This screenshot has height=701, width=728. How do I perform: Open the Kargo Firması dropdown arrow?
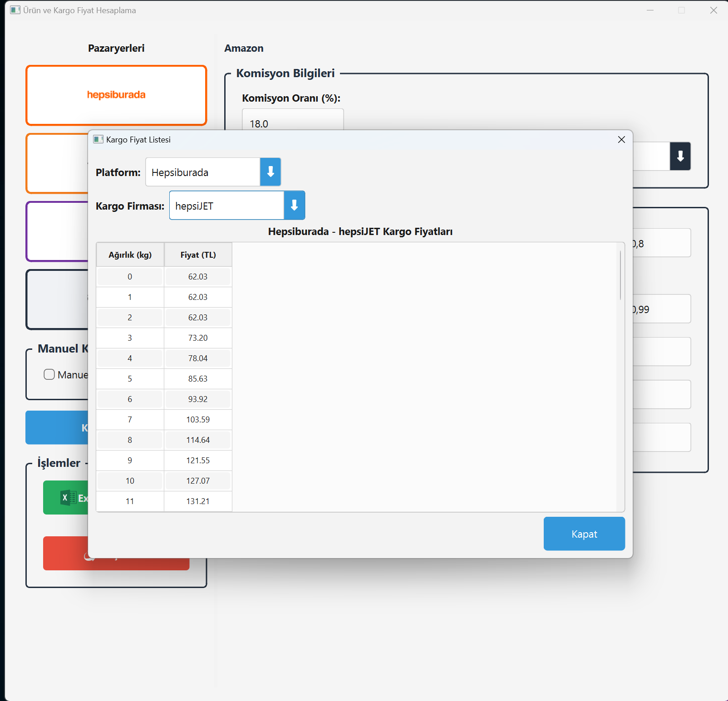point(295,206)
